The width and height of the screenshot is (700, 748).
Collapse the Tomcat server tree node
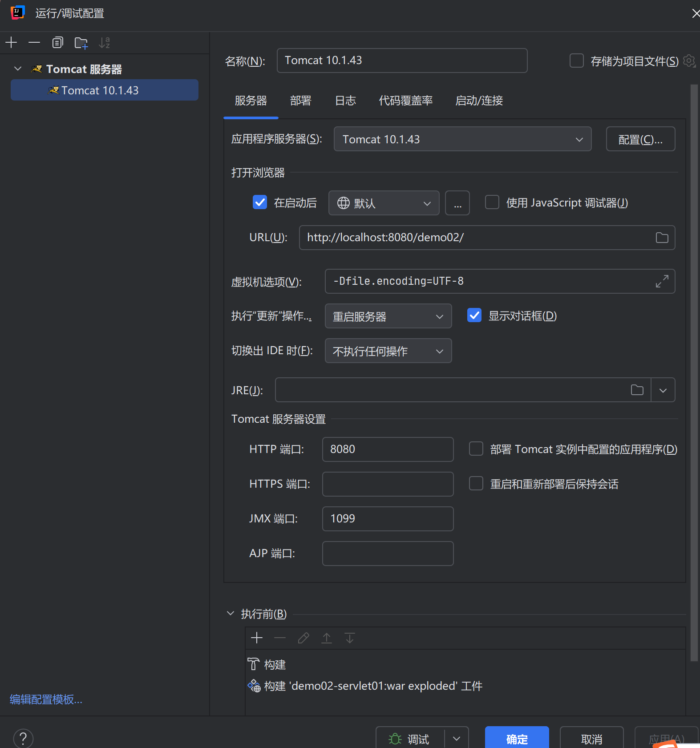(18, 69)
